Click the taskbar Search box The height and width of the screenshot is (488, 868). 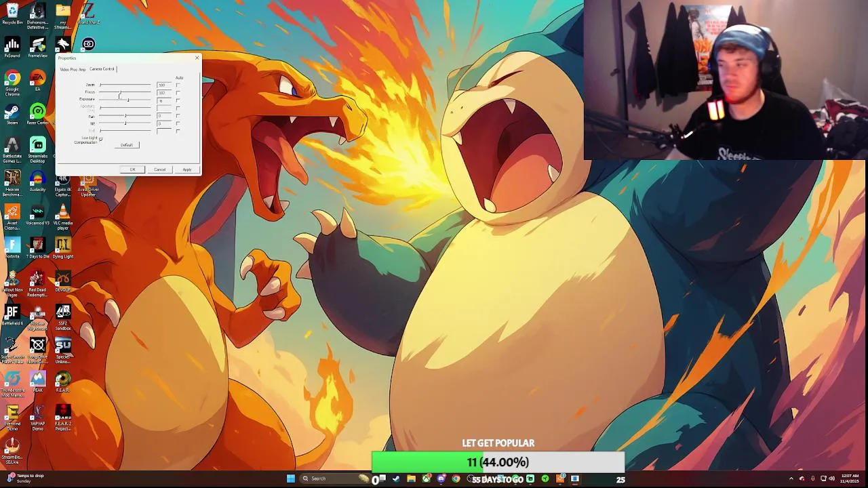(x=335, y=479)
